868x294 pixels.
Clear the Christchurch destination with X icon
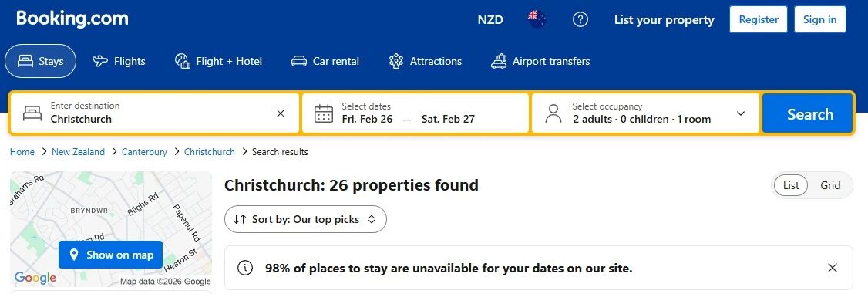coord(281,113)
